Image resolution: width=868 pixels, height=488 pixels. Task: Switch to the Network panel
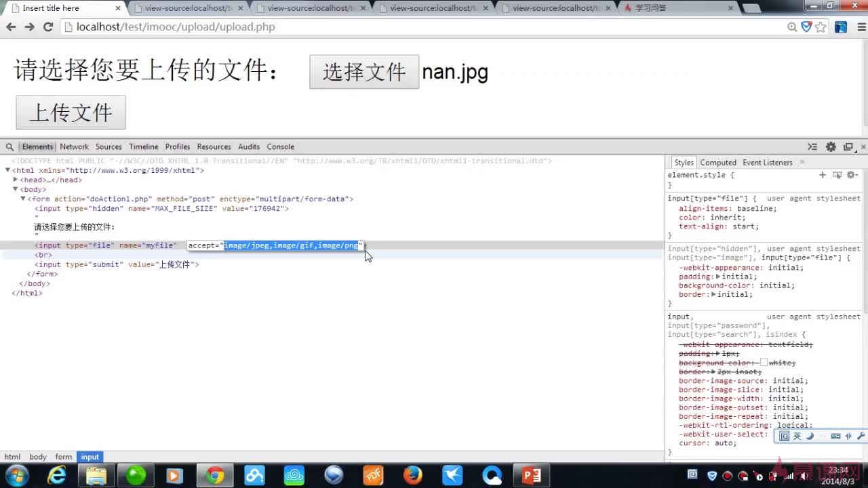pos(74,147)
